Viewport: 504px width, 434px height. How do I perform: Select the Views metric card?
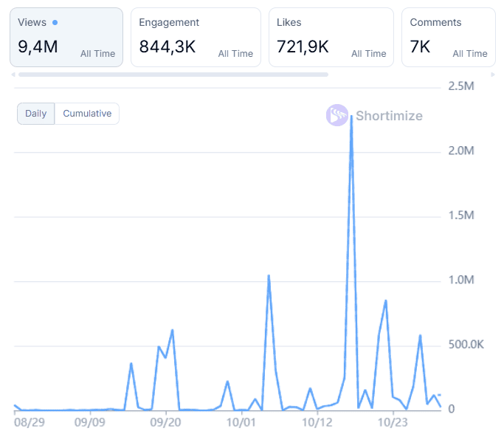point(66,38)
